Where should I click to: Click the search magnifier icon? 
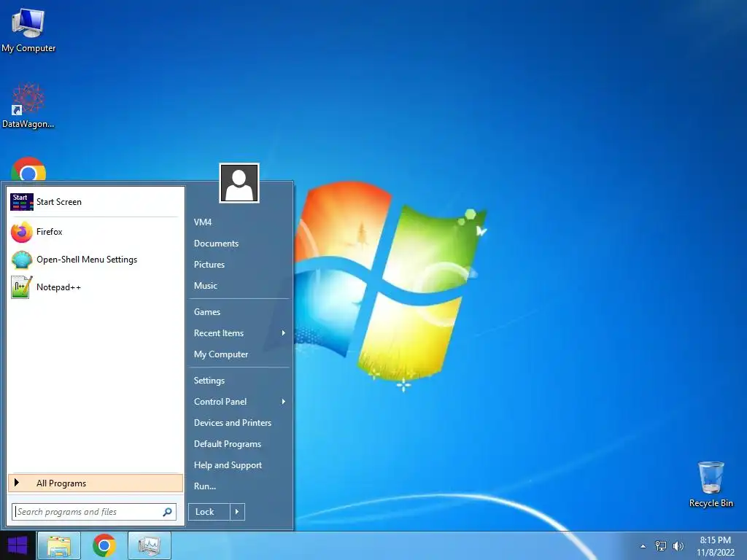[167, 512]
